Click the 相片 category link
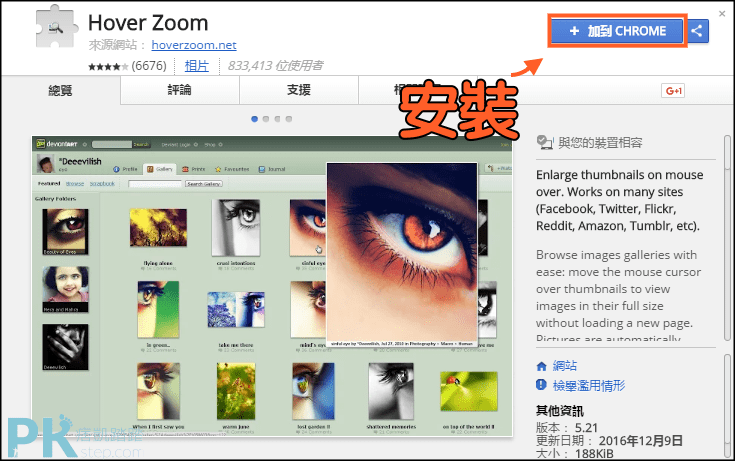This screenshot has width=735, height=461. (196, 66)
